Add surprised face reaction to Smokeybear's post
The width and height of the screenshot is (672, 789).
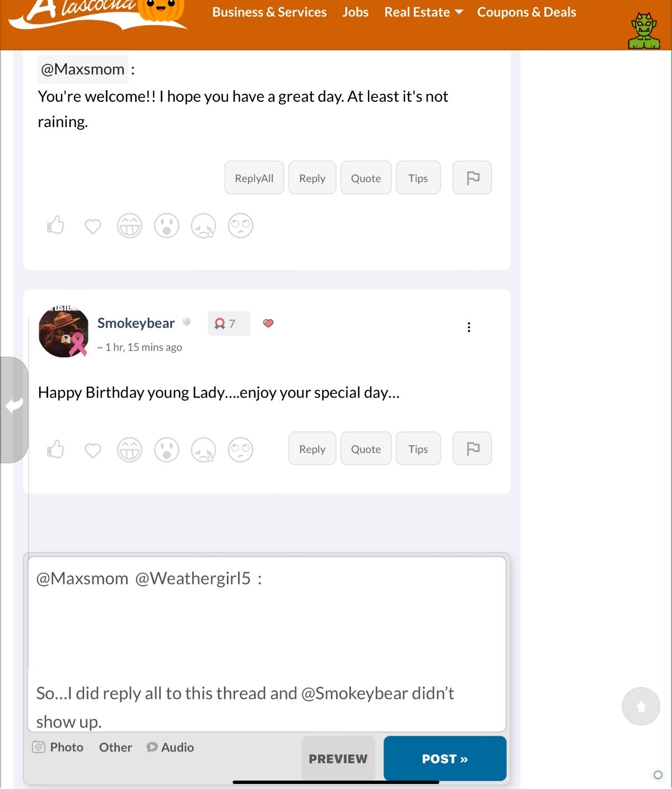(x=166, y=450)
